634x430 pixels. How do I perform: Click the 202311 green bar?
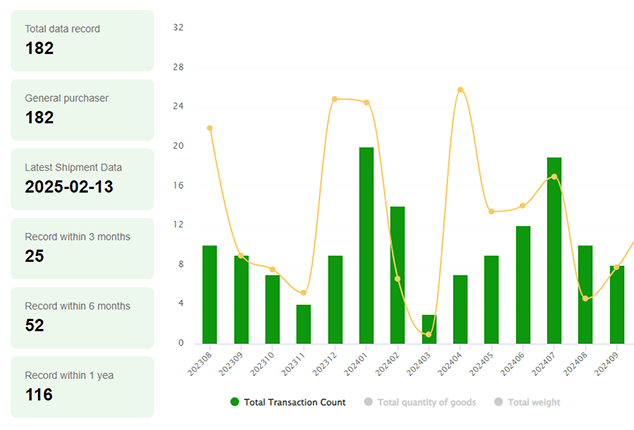(x=303, y=324)
